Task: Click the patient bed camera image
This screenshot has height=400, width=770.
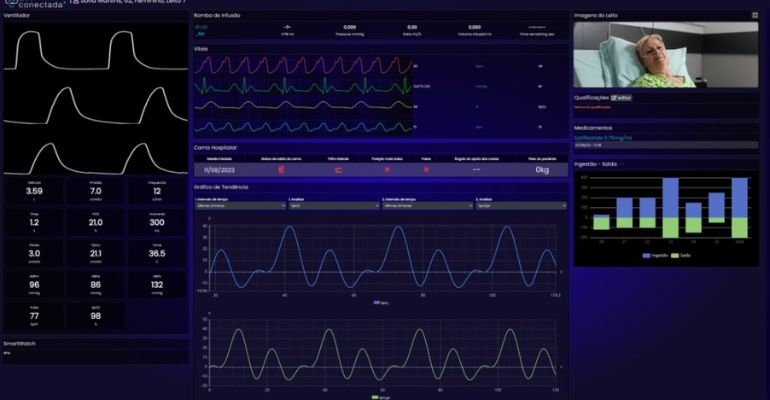Action: 666,55
